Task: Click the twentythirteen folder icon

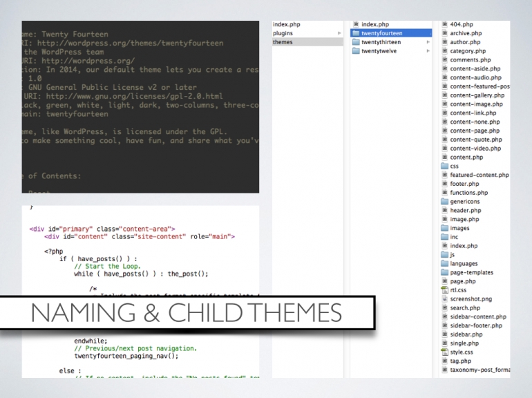Action: [x=356, y=42]
